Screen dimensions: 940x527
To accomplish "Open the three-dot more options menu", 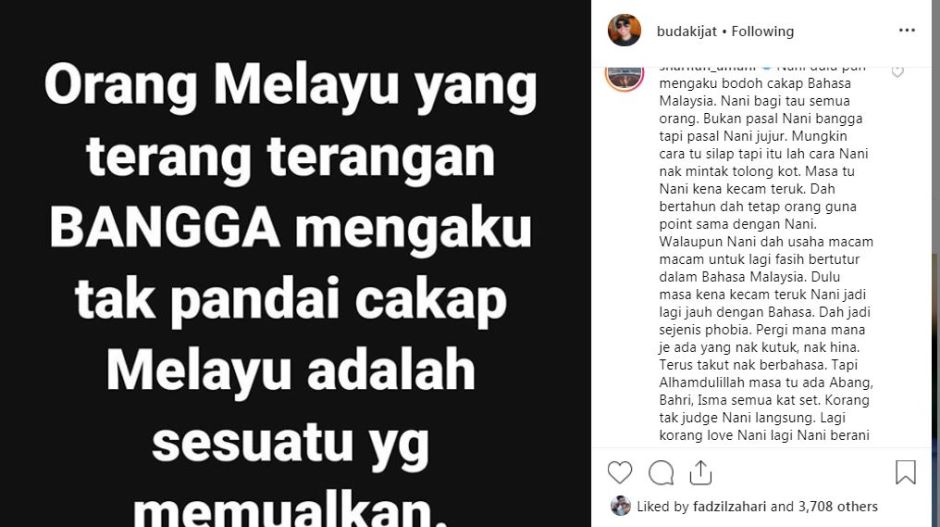I will tap(907, 31).
